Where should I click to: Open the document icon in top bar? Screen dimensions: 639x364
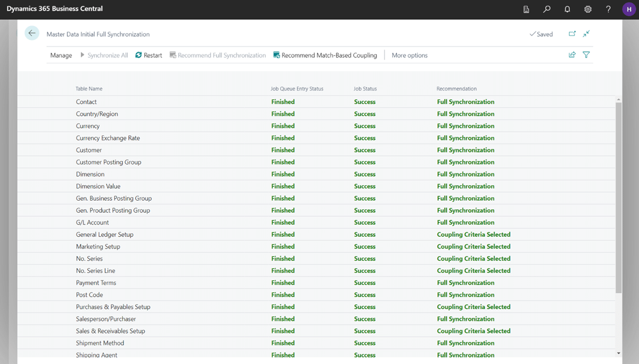coord(526,9)
